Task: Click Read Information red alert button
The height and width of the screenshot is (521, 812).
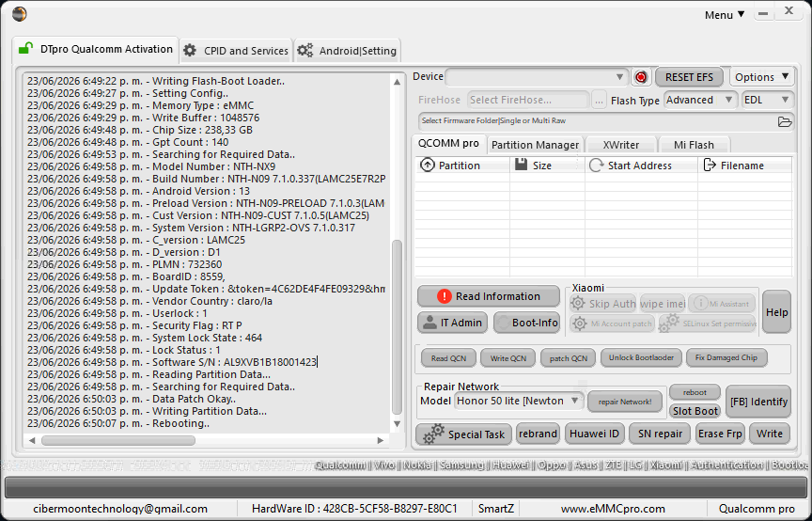Action: pos(489,296)
